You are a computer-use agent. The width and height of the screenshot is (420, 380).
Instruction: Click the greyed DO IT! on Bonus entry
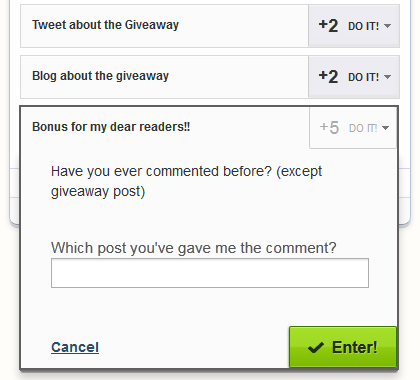click(363, 128)
